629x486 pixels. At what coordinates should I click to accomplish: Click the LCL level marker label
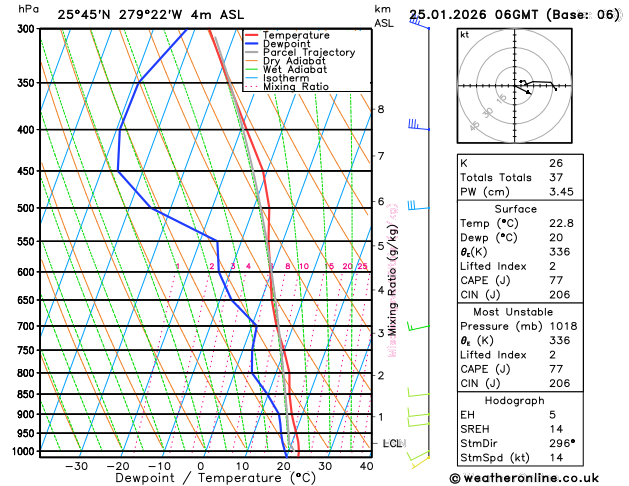pos(394,443)
